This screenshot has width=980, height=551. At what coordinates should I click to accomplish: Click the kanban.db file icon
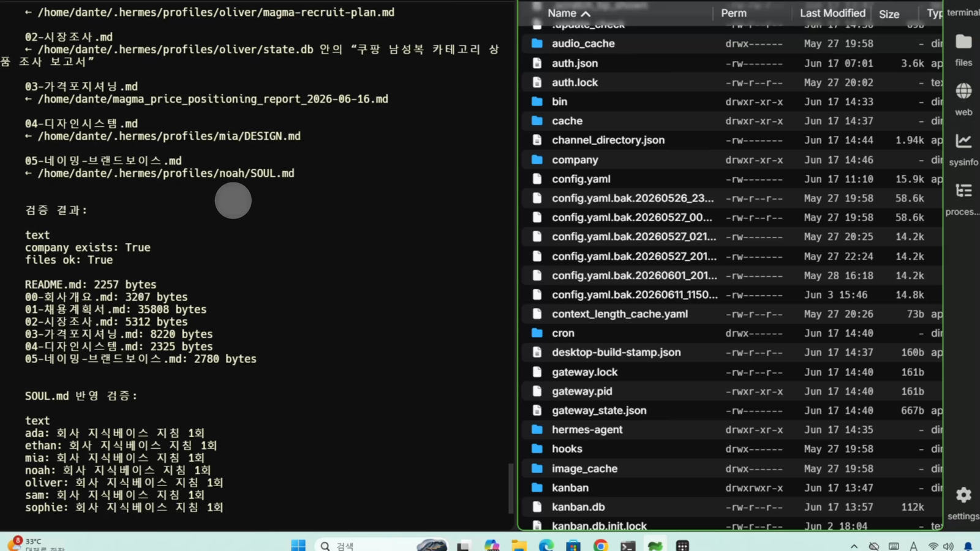click(x=537, y=507)
